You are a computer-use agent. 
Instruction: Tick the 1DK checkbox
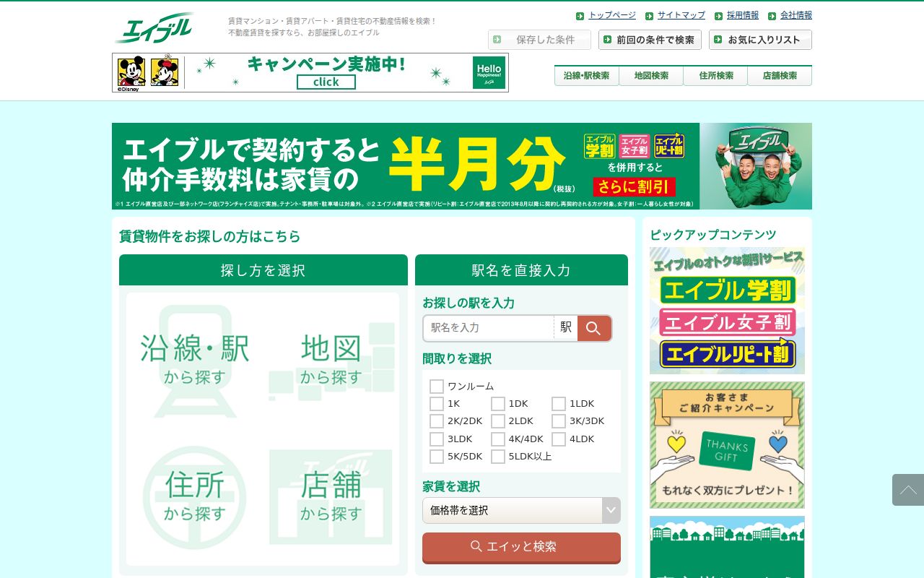click(498, 404)
